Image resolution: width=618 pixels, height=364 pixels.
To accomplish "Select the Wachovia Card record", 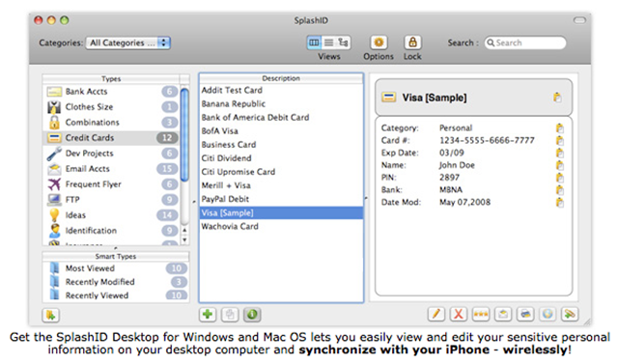I will (281, 227).
